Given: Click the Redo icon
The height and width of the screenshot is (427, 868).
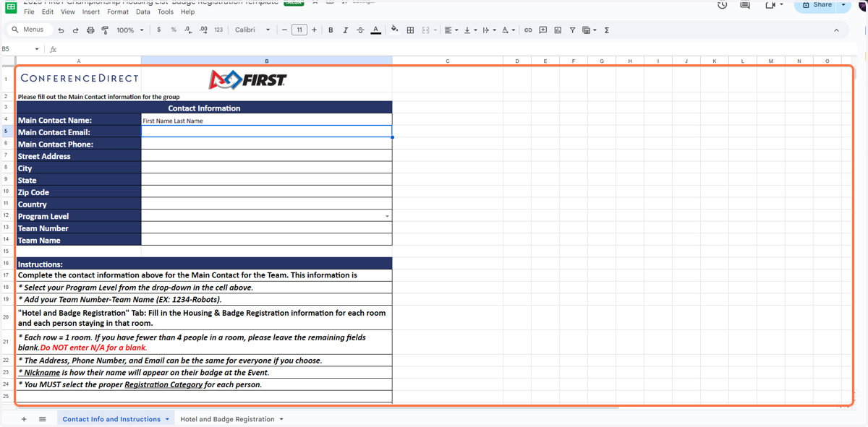Looking at the screenshot, I should click(75, 30).
